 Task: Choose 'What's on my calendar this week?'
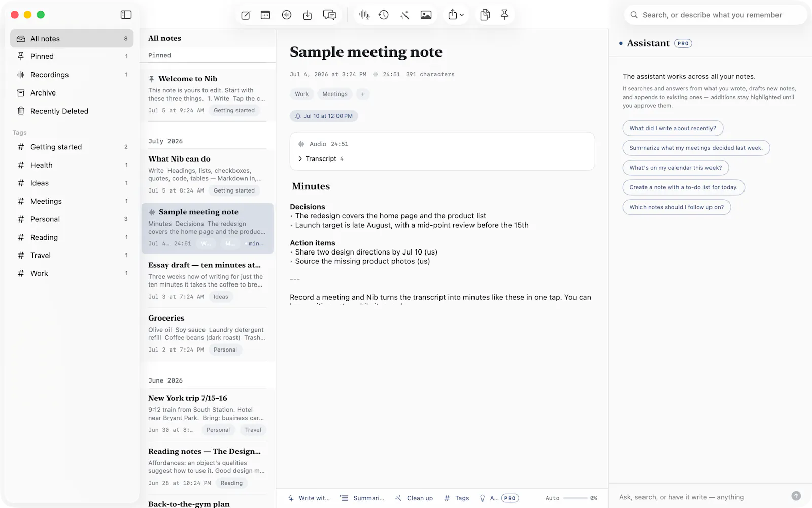coord(675,168)
